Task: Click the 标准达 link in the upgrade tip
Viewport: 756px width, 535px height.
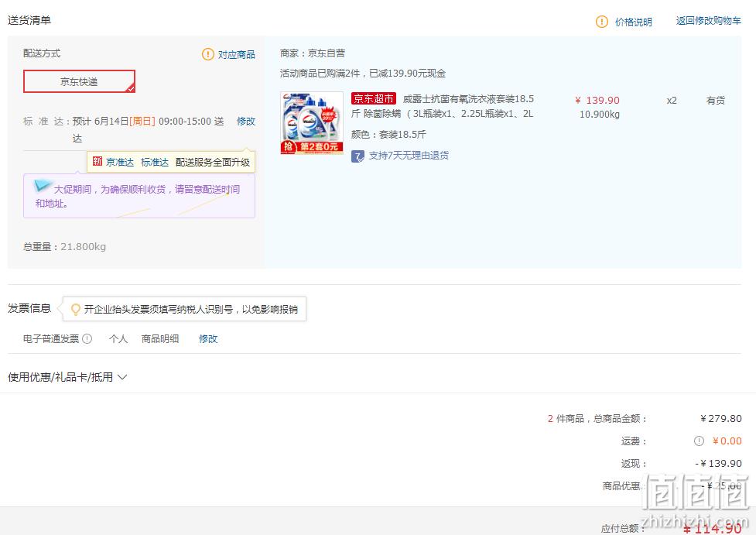Action: click(x=155, y=162)
